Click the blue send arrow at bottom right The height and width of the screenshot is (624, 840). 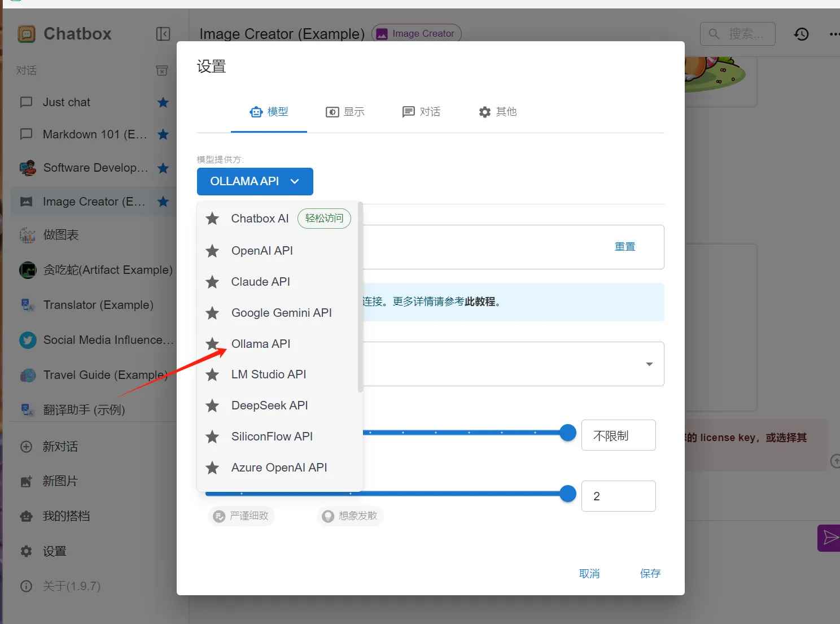[x=830, y=538]
